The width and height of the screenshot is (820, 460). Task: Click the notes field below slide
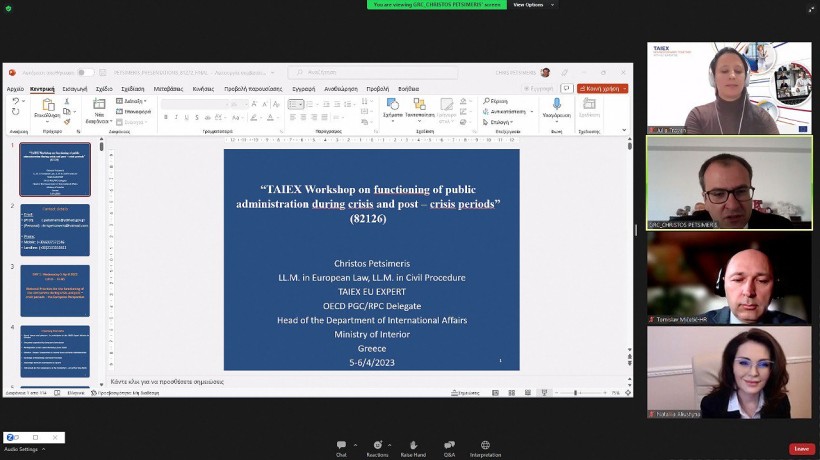click(x=366, y=382)
